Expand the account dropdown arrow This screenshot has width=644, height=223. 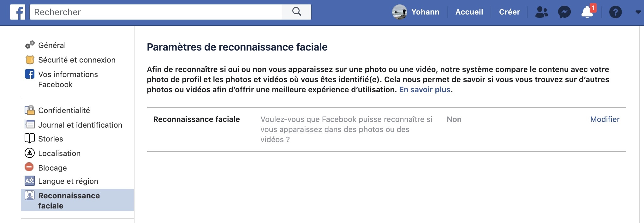638,12
